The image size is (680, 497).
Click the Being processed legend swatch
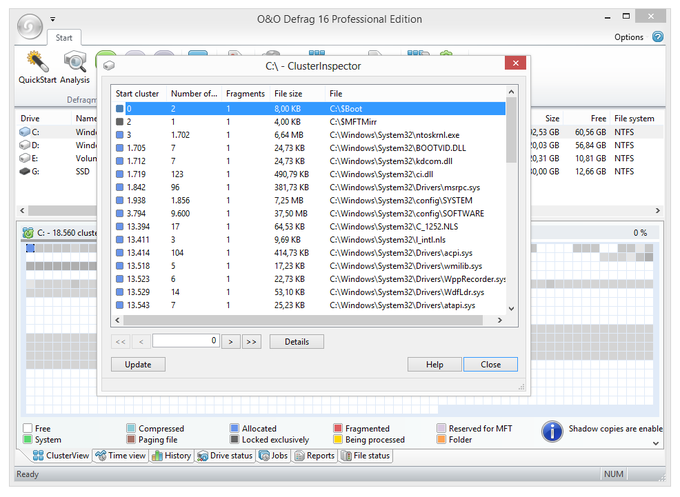[338, 439]
